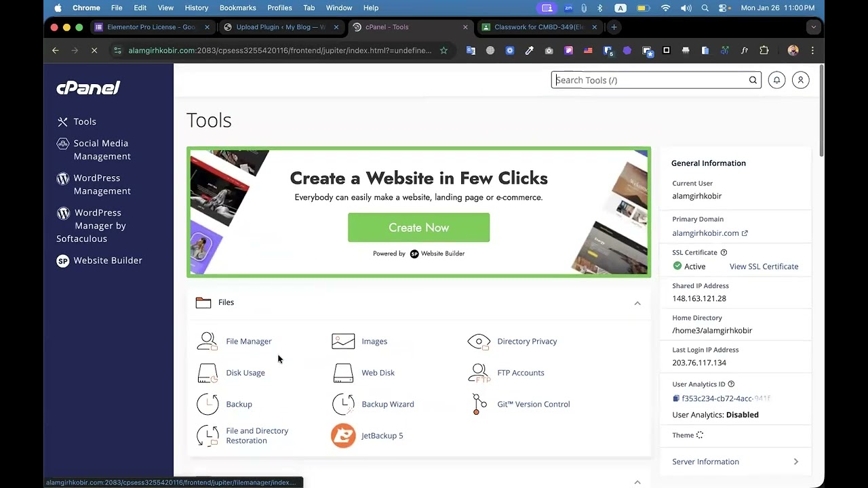Click User Analytics ID help icon

[x=730, y=384]
